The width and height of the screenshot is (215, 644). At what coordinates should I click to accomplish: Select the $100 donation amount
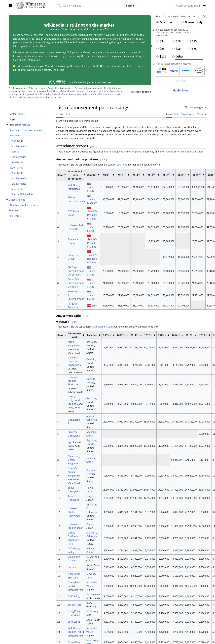pos(157,57)
